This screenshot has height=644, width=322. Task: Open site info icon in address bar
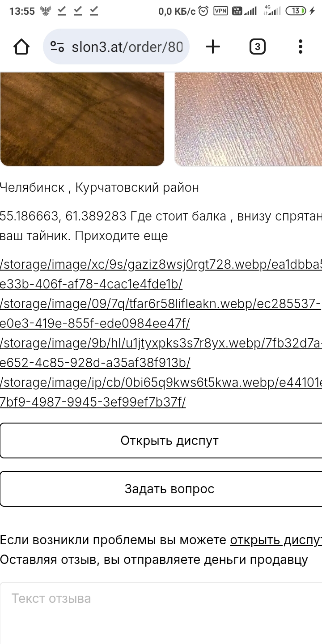coord(57,47)
